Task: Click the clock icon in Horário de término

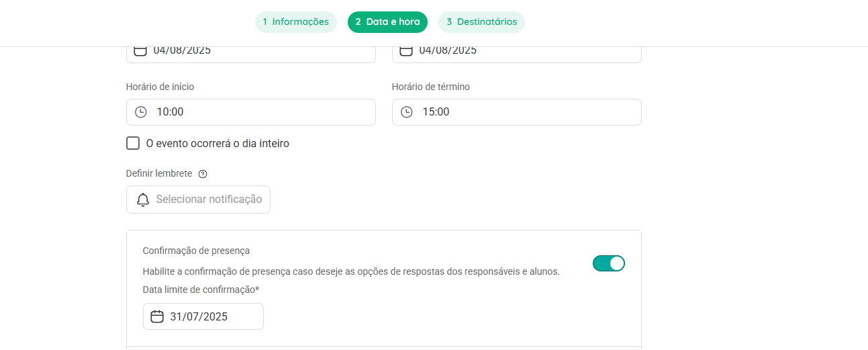Action: point(406,112)
